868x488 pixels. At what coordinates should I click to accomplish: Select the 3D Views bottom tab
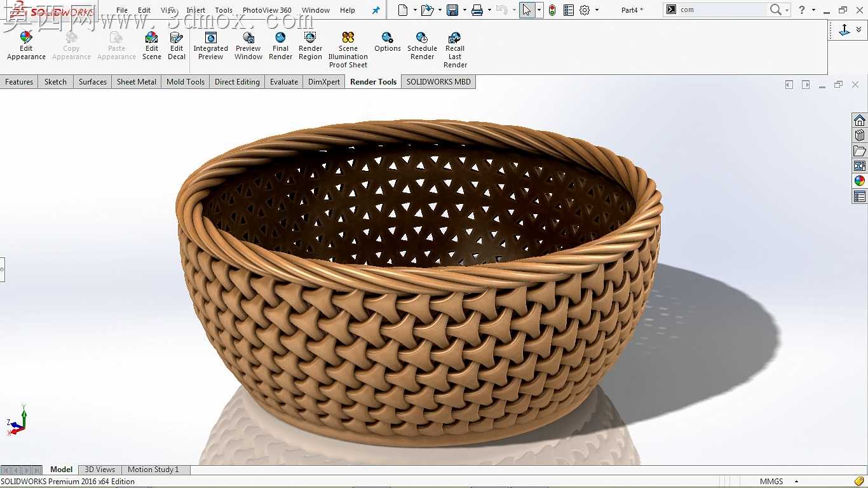pos(100,470)
